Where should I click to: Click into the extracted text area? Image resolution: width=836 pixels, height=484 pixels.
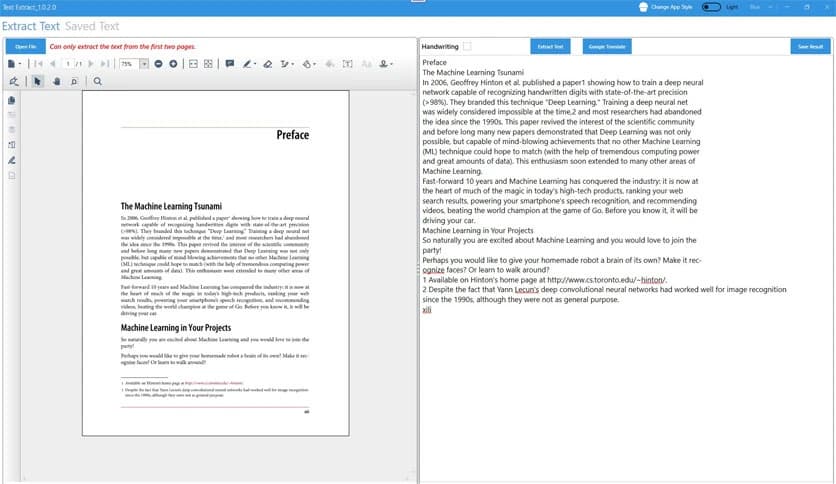[625, 267]
